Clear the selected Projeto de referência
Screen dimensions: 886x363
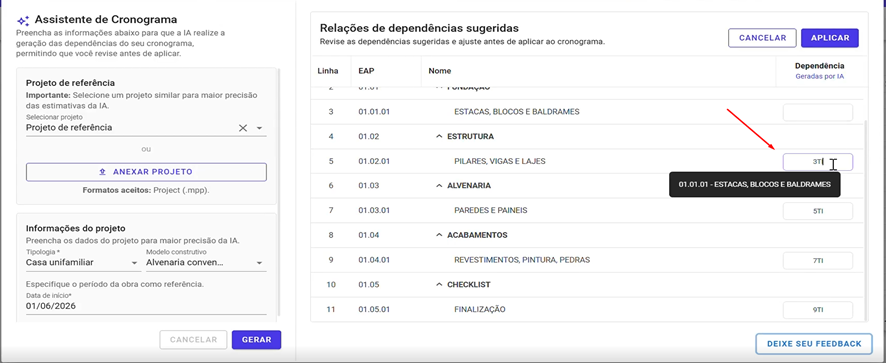242,128
